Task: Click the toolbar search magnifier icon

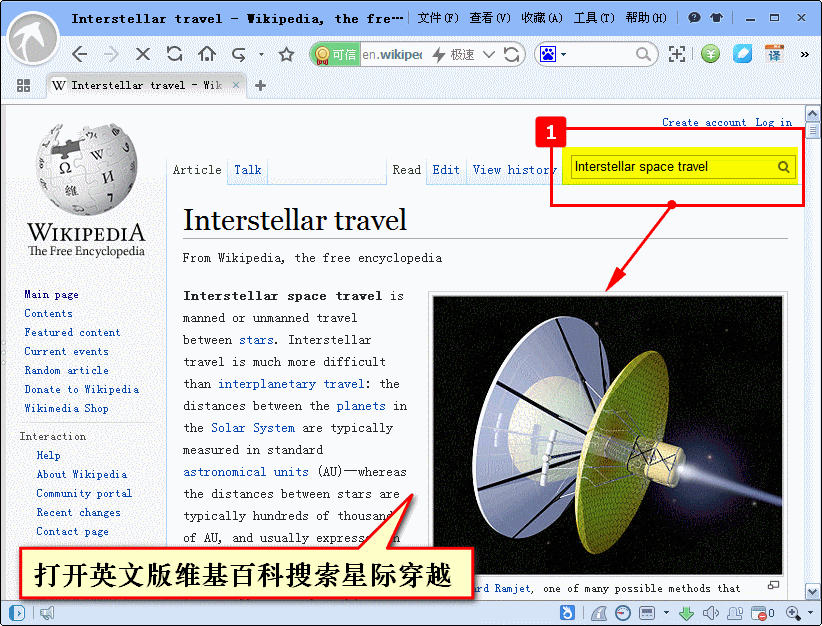Action: 643,54
